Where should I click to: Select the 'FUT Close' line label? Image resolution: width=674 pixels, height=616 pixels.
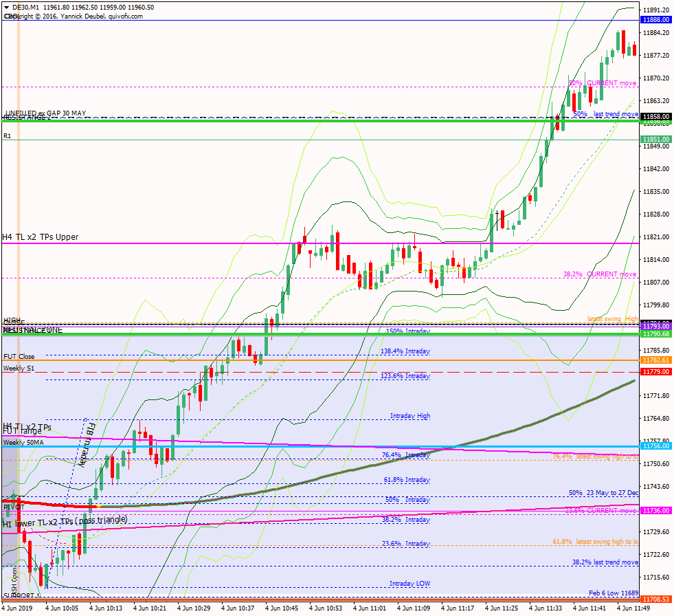pyautogui.click(x=19, y=357)
